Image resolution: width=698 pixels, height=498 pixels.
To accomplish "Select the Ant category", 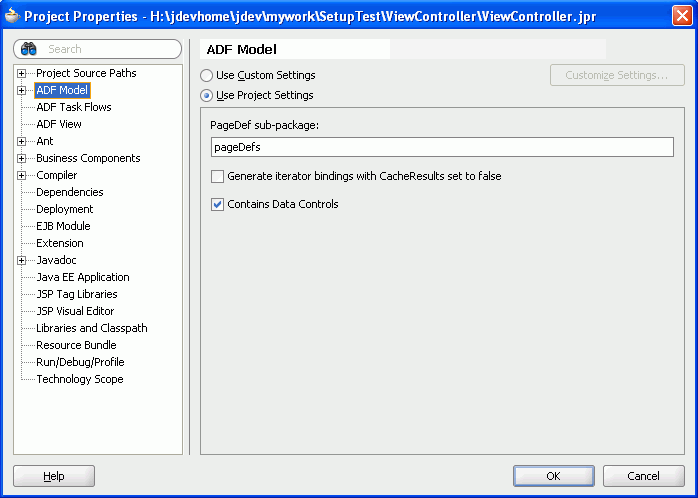I will (x=45, y=141).
